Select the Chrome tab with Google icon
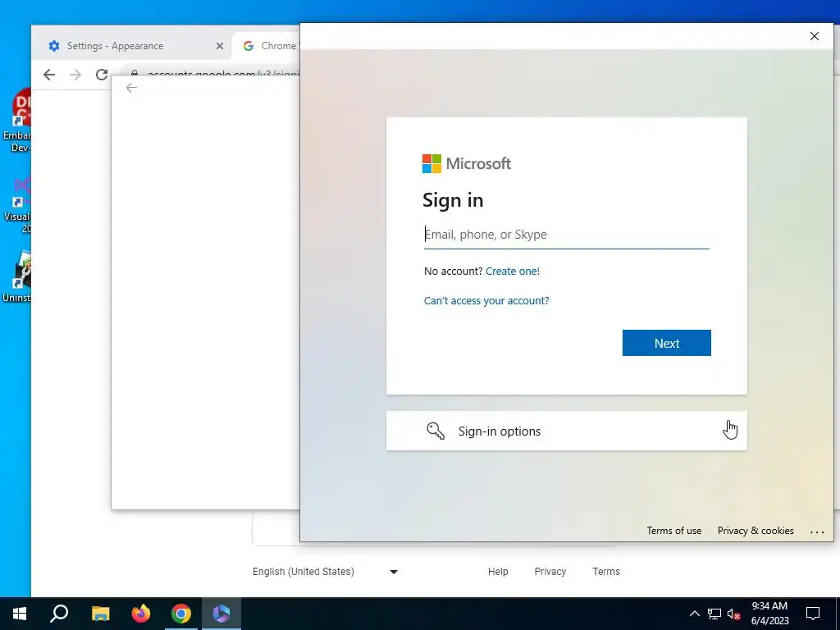Image resolution: width=840 pixels, height=630 pixels. point(267,46)
